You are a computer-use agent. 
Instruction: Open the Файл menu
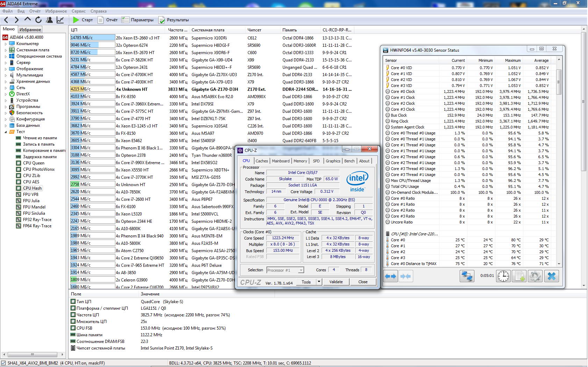pos(7,11)
